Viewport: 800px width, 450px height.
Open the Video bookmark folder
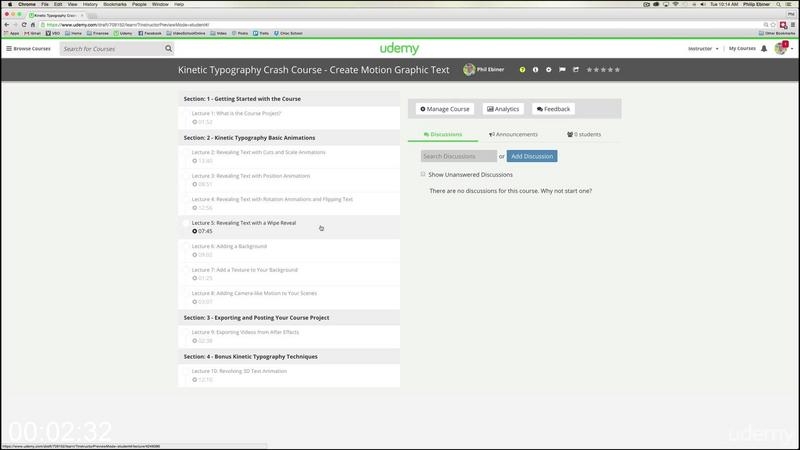pos(218,33)
